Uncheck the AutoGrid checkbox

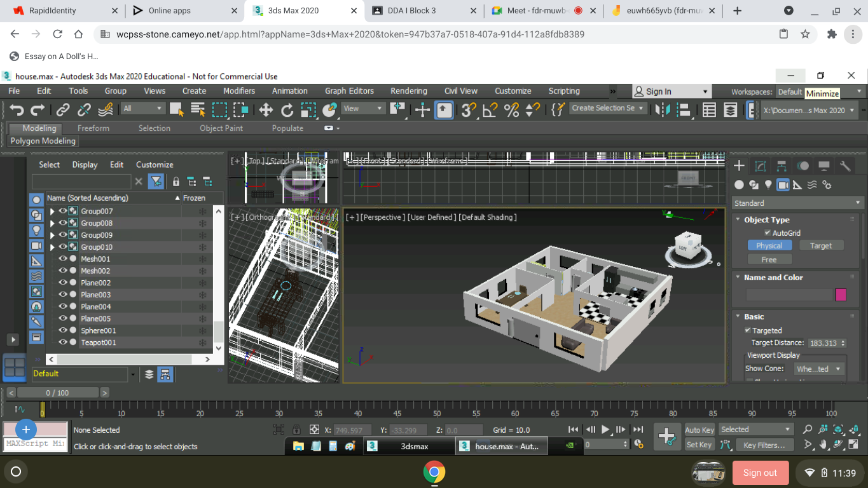(x=767, y=233)
